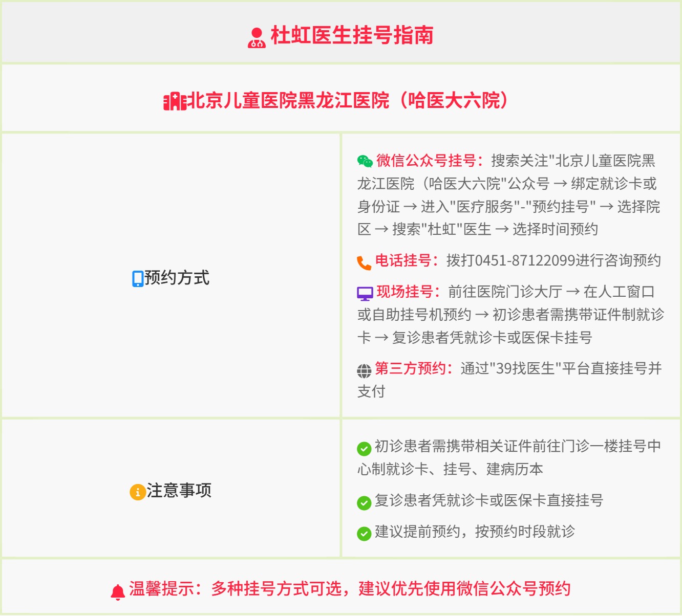Click the green WeChat icon beside 微信公众号挂号
The width and height of the screenshot is (682, 616).
click(x=365, y=161)
